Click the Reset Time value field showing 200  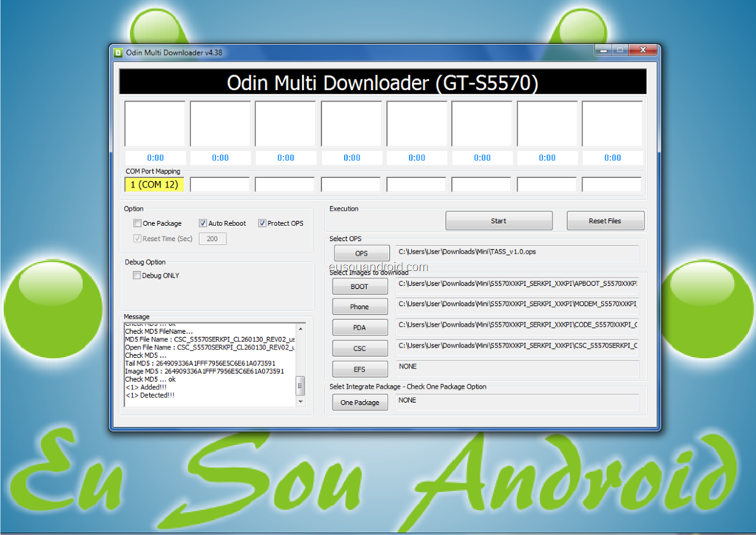(x=212, y=239)
